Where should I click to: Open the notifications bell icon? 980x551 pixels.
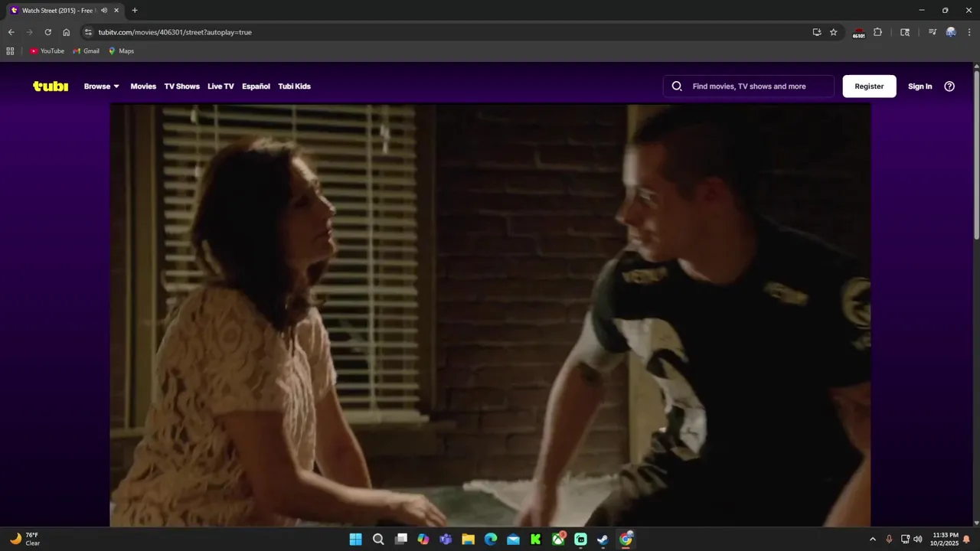(x=967, y=540)
